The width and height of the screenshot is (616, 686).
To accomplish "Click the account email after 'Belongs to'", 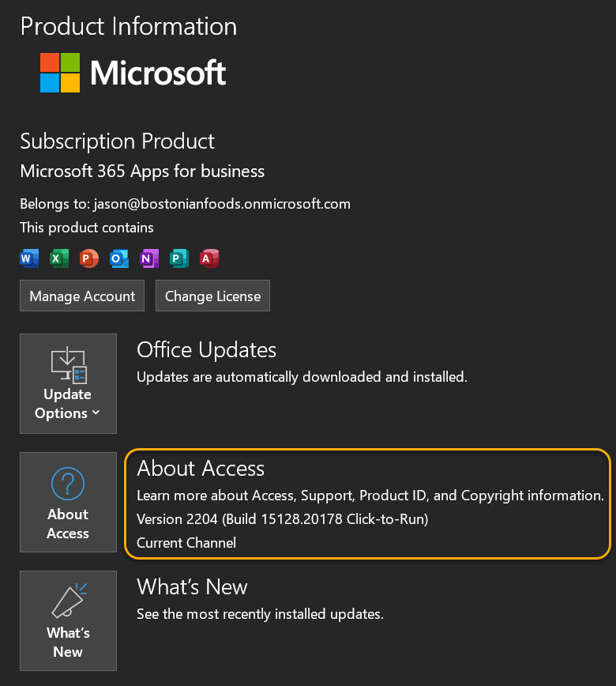I will click(222, 204).
